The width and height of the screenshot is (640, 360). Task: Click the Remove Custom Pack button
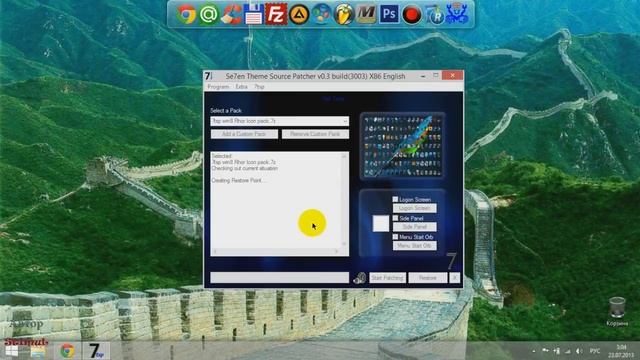pyautogui.click(x=315, y=134)
